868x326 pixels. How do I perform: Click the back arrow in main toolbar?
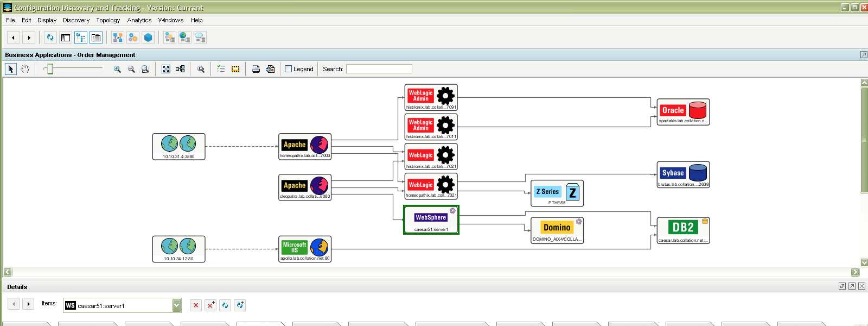13,37
